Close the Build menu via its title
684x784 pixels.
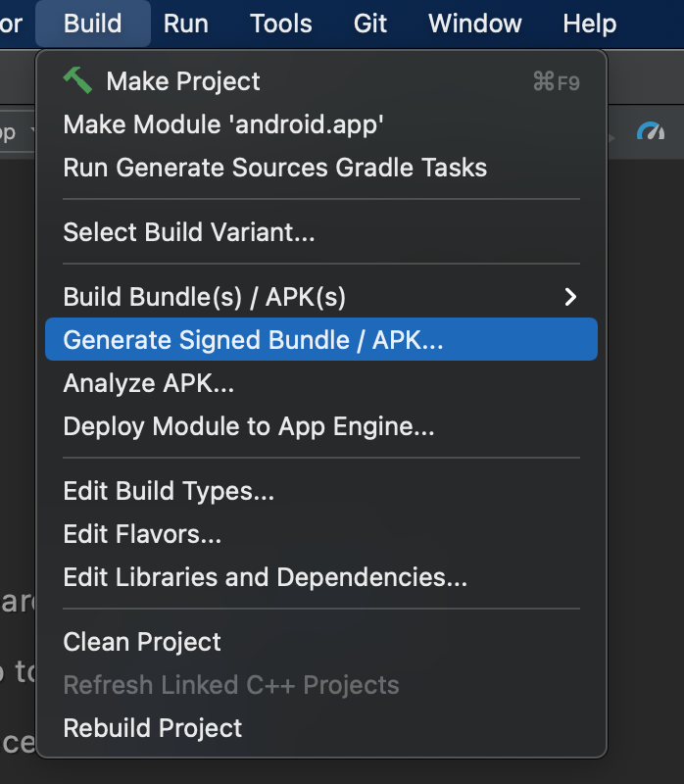[x=93, y=24]
